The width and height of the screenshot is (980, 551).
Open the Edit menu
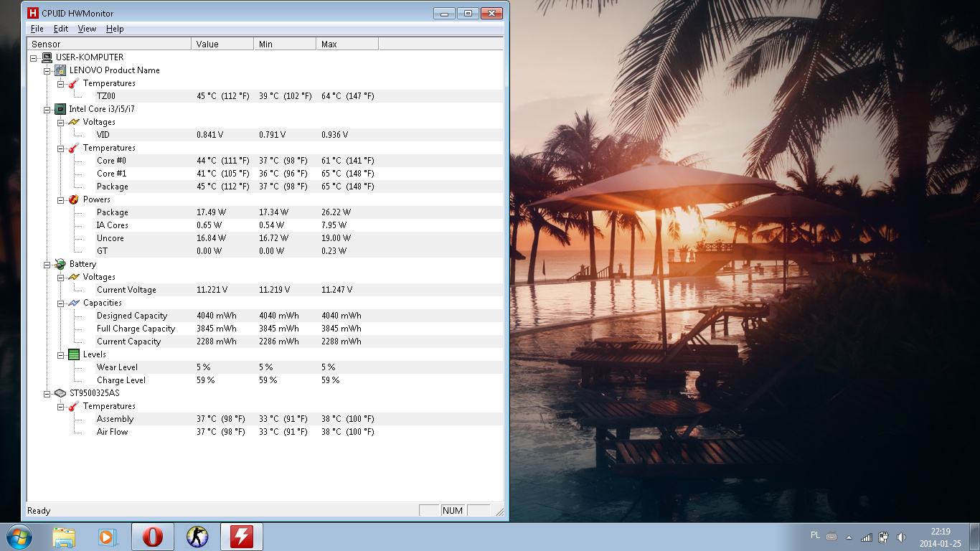pyautogui.click(x=61, y=29)
